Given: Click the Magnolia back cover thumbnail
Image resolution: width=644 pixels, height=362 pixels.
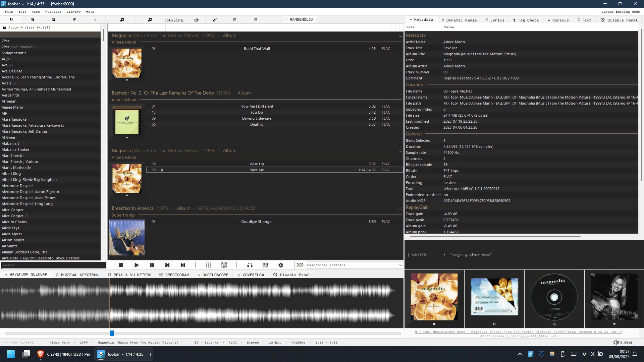Looking at the screenshot, I should pos(494,297).
